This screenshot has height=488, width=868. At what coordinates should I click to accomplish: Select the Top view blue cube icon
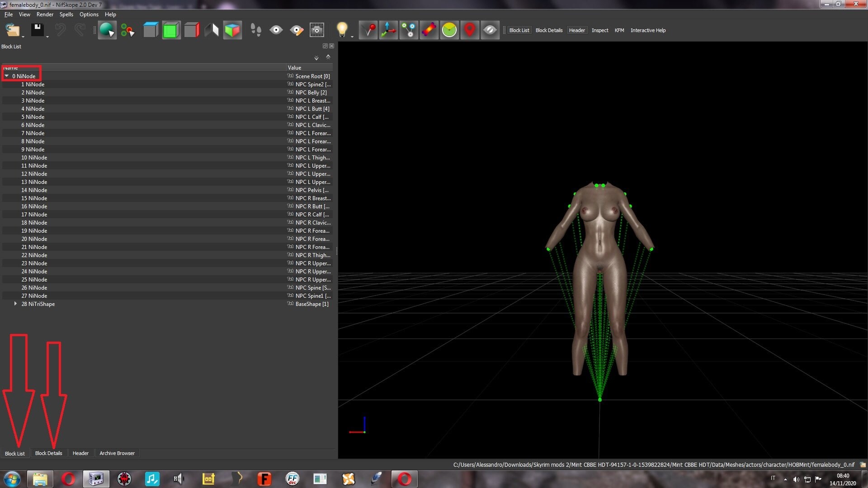151,30
